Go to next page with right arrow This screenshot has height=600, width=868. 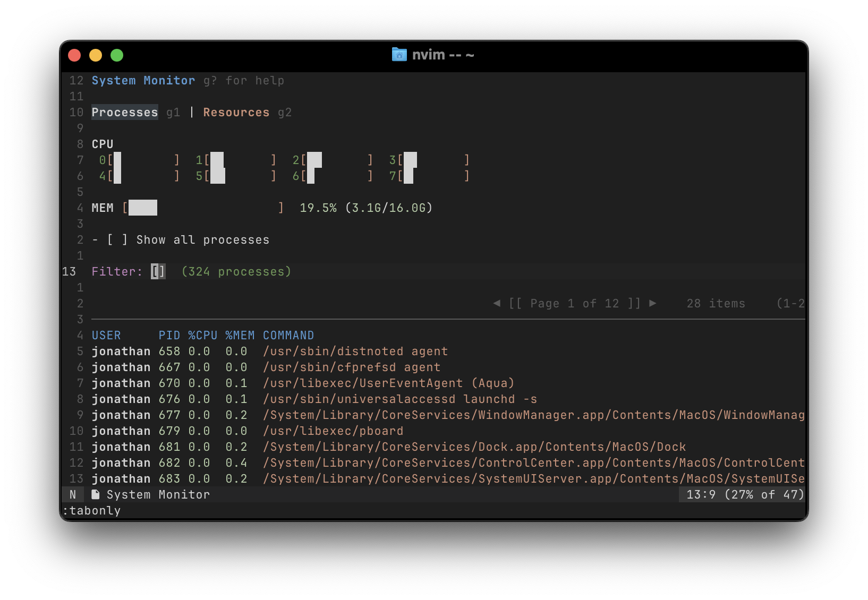653,303
